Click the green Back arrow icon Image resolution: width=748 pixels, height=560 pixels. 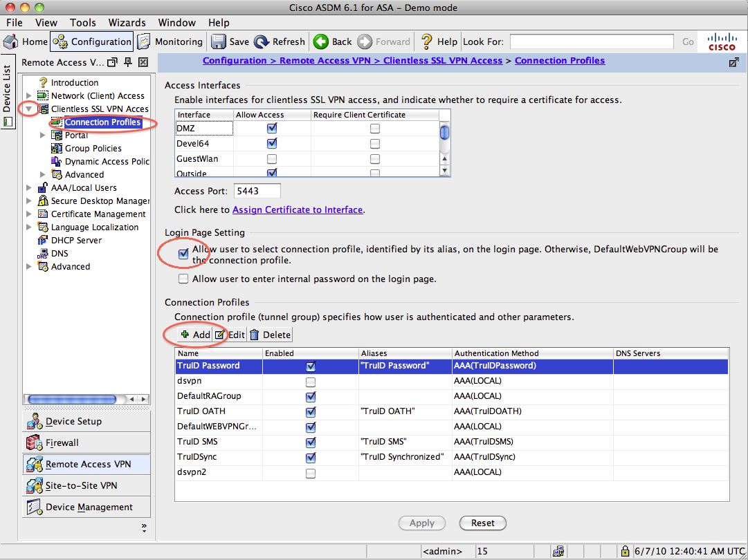[x=321, y=41]
